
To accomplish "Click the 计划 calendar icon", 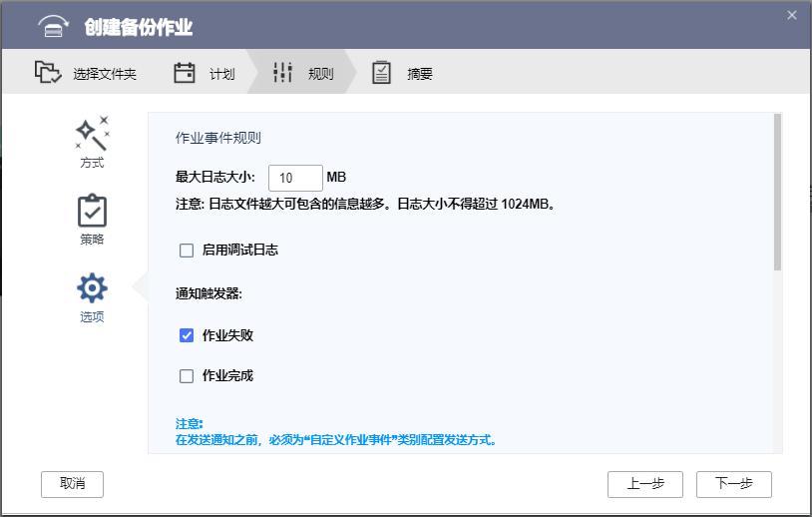I will [185, 73].
